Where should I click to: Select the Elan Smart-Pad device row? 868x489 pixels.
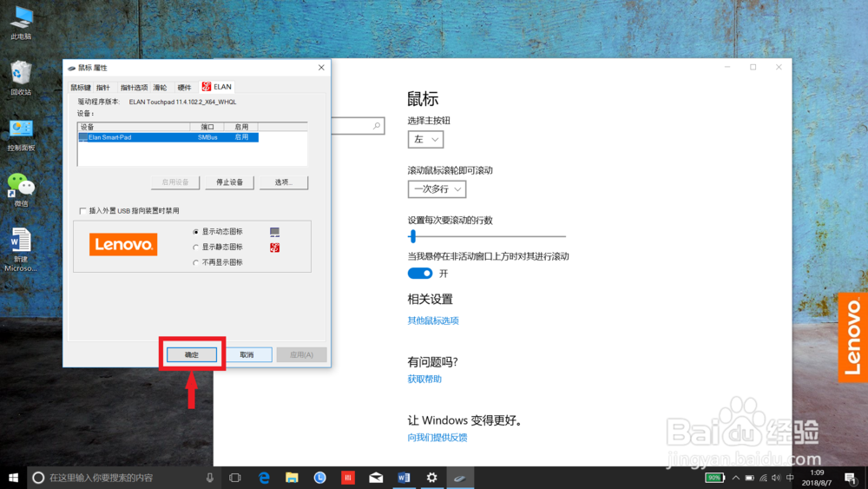(x=168, y=137)
